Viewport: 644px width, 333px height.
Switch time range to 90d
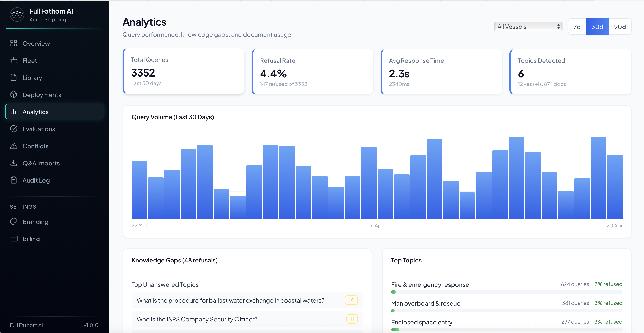click(620, 27)
